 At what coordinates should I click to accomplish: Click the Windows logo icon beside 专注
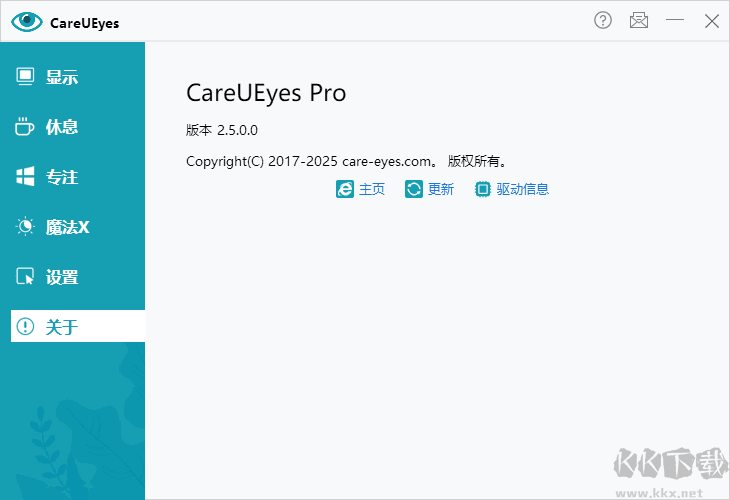click(25, 176)
